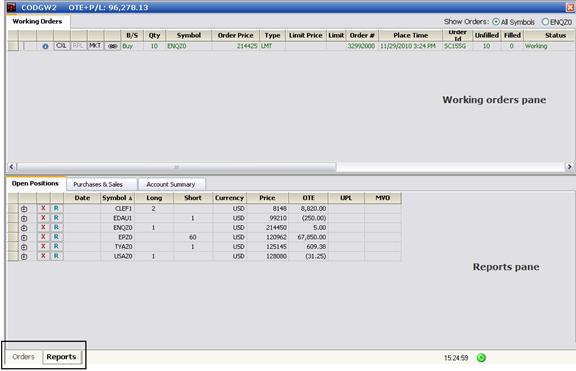
Task: Click the info icon on the ENQZ0 order
Action: coord(45,46)
